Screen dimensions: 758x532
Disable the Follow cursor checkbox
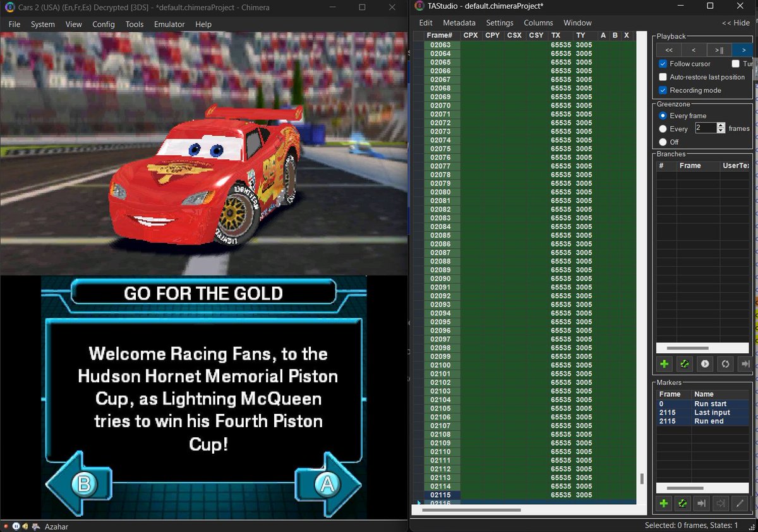[663, 64]
